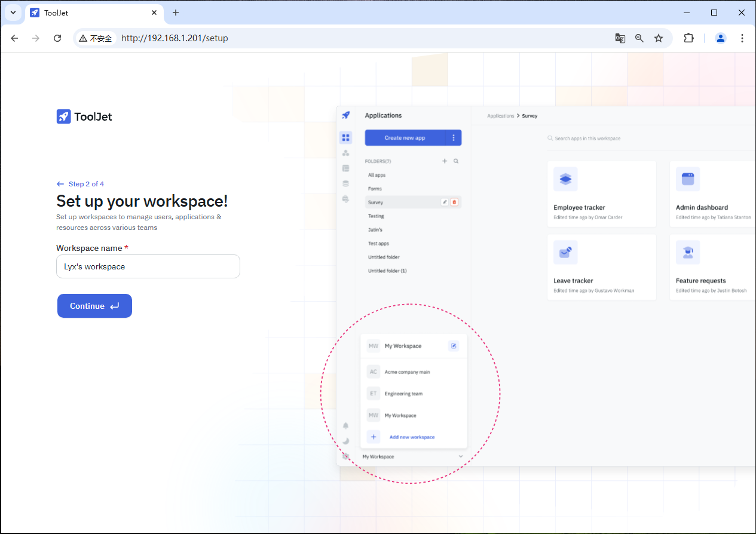Click the Applications breadcrumb in preview
The height and width of the screenshot is (534, 756).
click(x=501, y=116)
